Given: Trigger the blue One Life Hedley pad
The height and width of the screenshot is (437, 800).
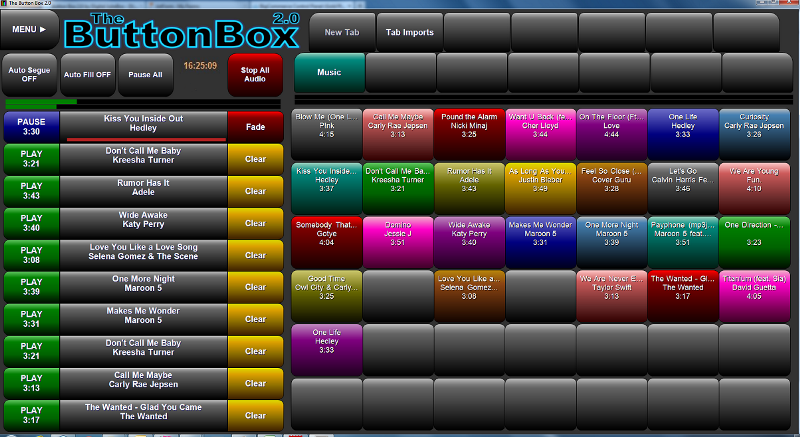Looking at the screenshot, I should tap(683, 134).
